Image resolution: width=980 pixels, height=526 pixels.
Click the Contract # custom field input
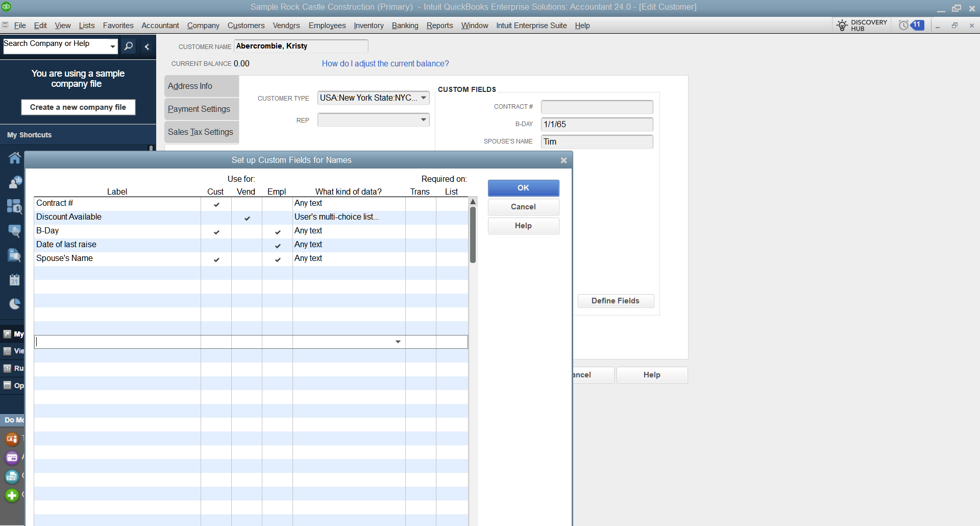pyautogui.click(x=597, y=107)
